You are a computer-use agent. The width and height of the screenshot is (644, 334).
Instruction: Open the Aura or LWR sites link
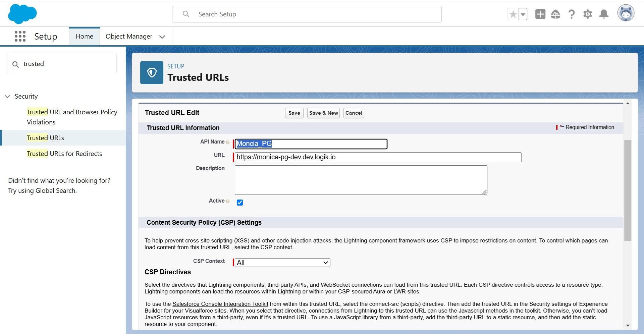click(396, 291)
